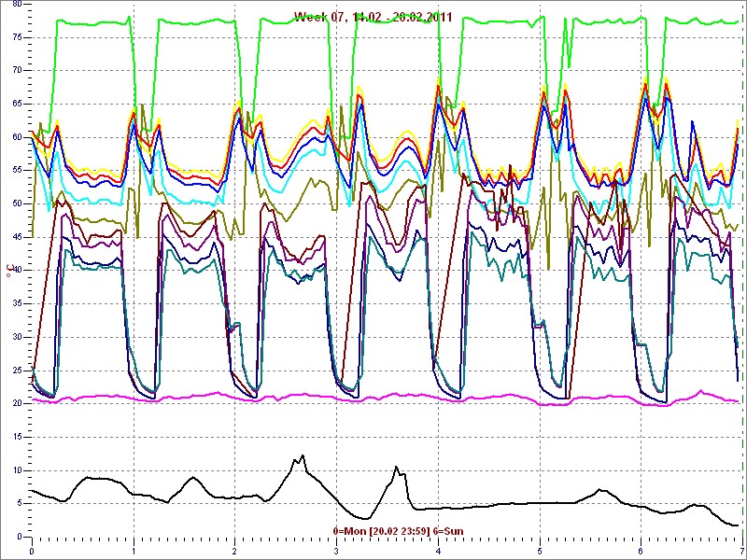Screen dimensions: 747x560
Task: Click the "0=Mon [20.02 23:59] 6=Sun" axis caption
Action: (x=397, y=531)
